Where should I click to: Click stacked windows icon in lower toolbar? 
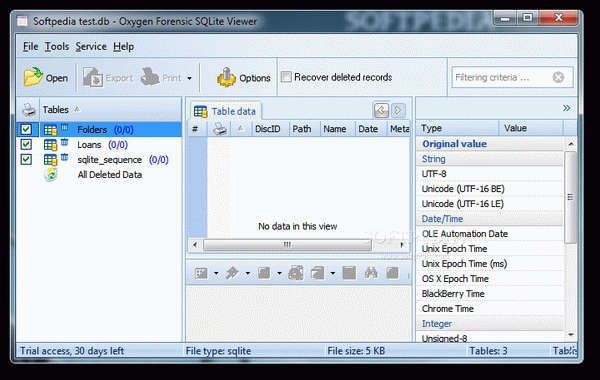(317, 273)
